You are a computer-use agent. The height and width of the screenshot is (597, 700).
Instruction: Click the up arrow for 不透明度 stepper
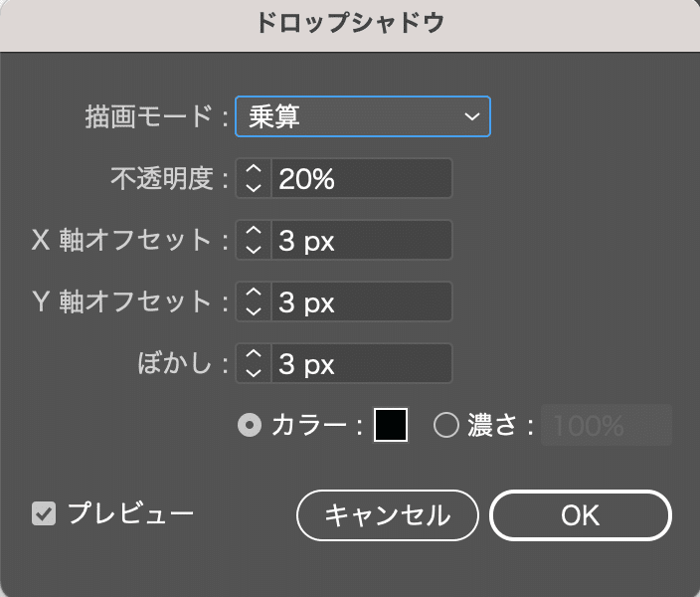[254, 169]
